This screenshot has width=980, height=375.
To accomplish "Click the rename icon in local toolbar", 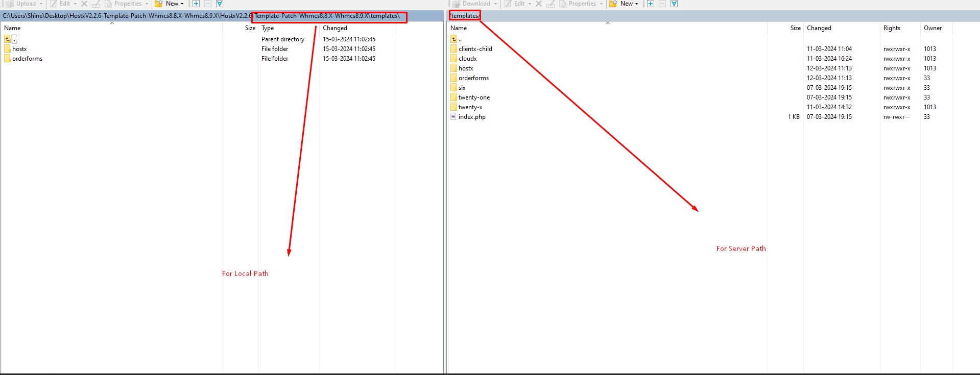I will point(96,4).
